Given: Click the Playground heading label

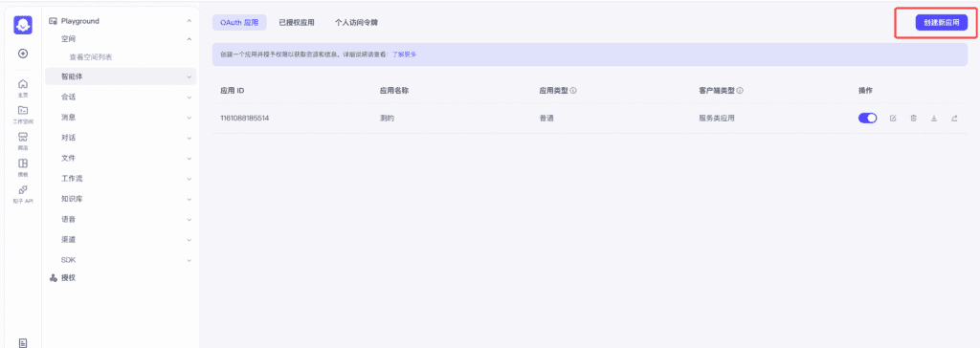Looking at the screenshot, I should [x=80, y=21].
